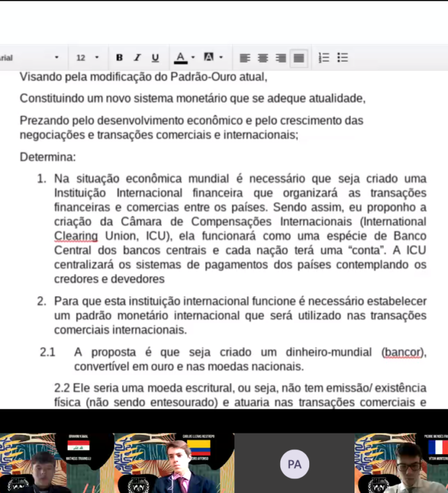Select the Carlos Lleras Restrepo video tile

[174, 463]
